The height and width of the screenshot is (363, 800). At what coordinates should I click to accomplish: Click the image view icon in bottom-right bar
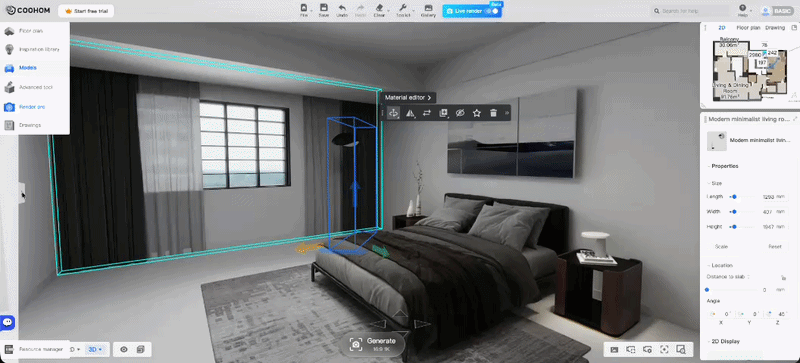click(614, 349)
